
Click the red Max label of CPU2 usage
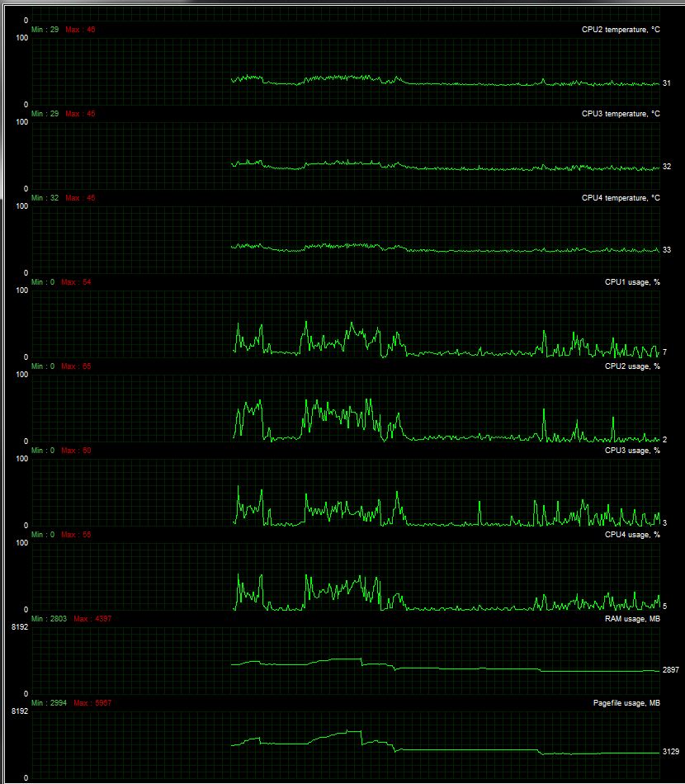pyautogui.click(x=76, y=366)
